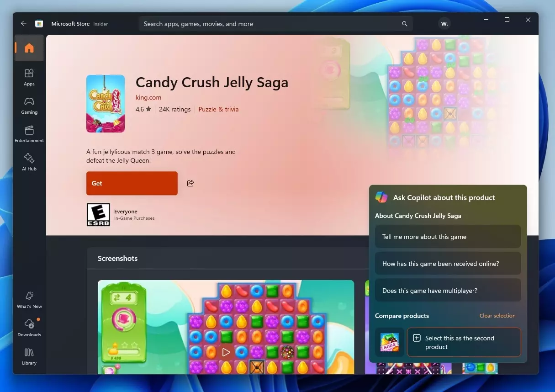Click the star next to the 4.6 rating
This screenshot has height=392, width=555.
tap(148, 109)
